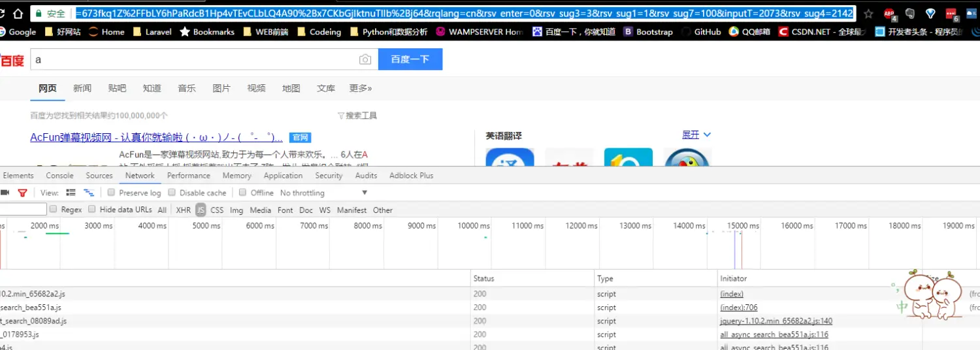
Task: Click the network filter text input
Action: 24,210
